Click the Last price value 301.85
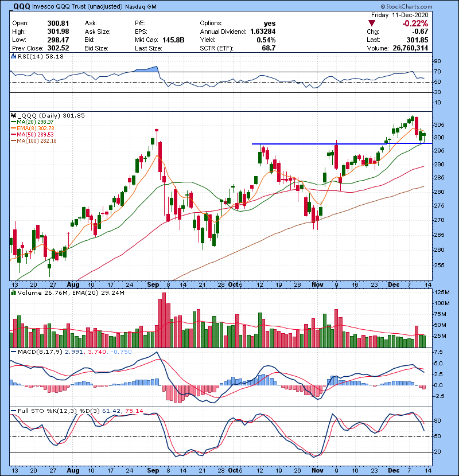Screen dimensions: 459x476 (x=417, y=40)
